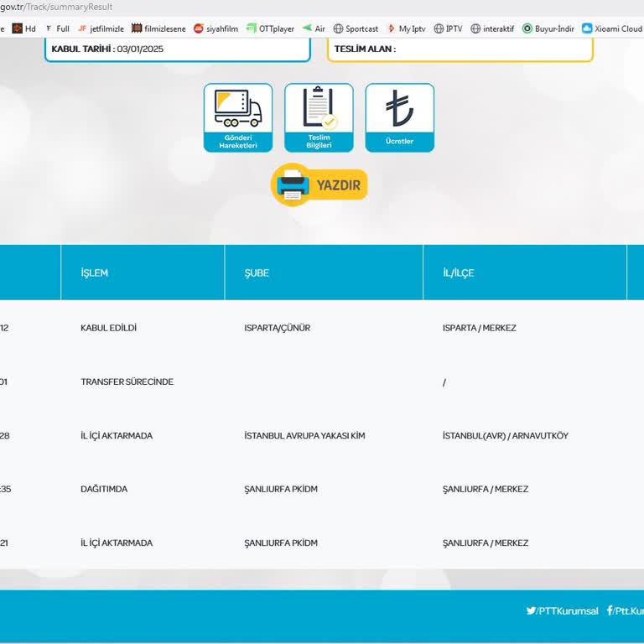Open the Sportcast bookmark

pyautogui.click(x=356, y=29)
